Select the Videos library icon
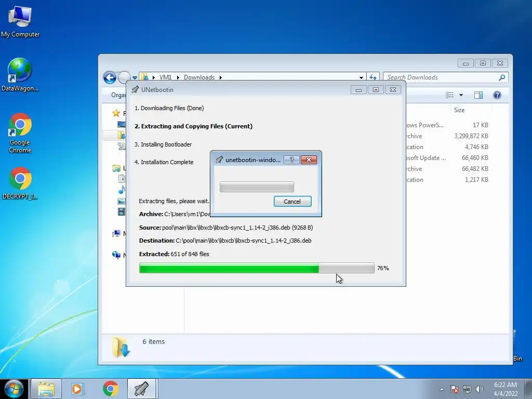This screenshot has width=532, height=399. point(121,212)
